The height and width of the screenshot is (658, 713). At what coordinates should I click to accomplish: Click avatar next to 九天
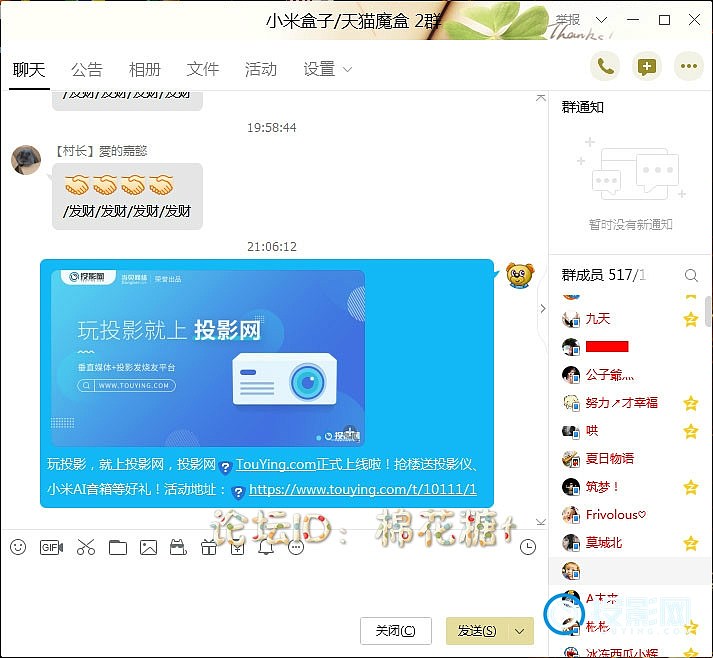pos(571,319)
